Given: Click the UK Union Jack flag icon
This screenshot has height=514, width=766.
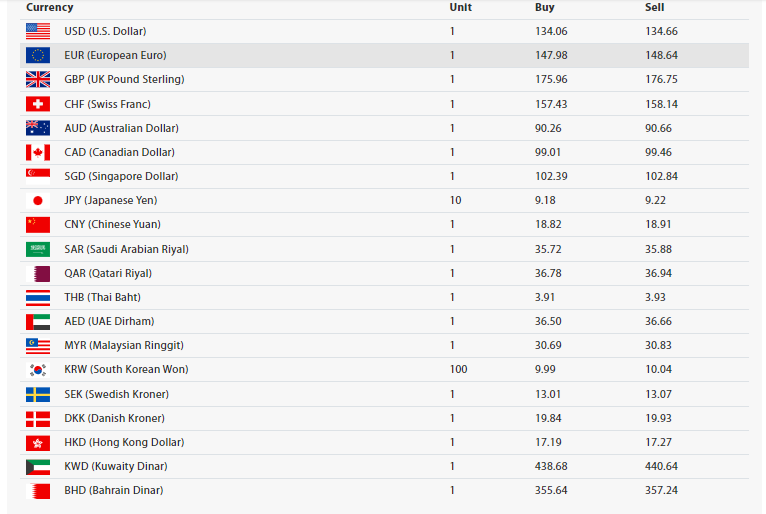Looking at the screenshot, I should [x=38, y=79].
